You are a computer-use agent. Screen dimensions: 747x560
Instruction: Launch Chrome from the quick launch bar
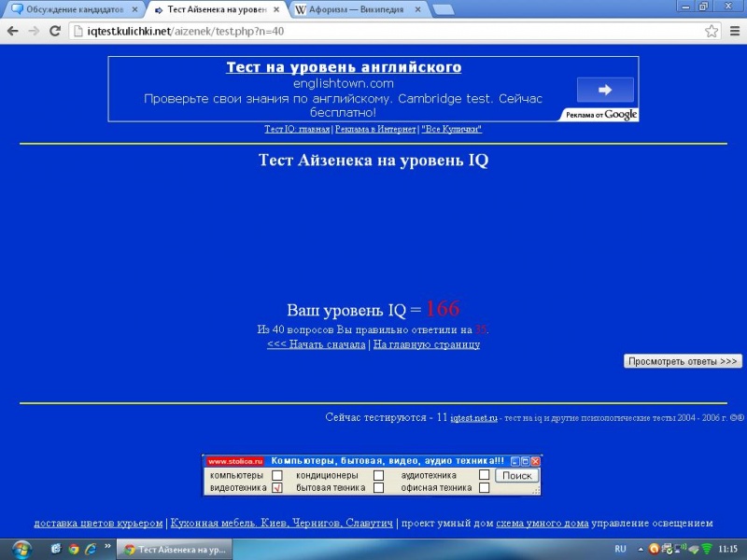tap(74, 549)
